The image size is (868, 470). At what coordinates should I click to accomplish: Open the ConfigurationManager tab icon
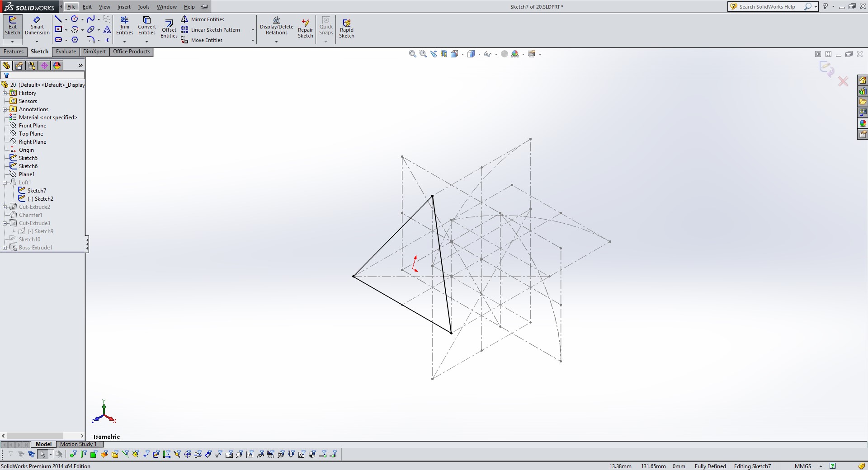coord(32,66)
